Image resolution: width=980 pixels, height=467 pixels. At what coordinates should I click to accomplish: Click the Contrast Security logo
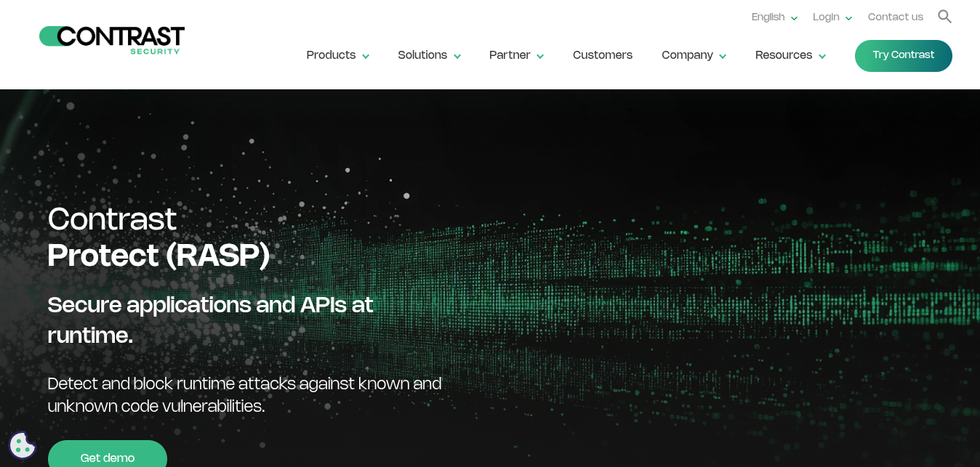(112, 40)
